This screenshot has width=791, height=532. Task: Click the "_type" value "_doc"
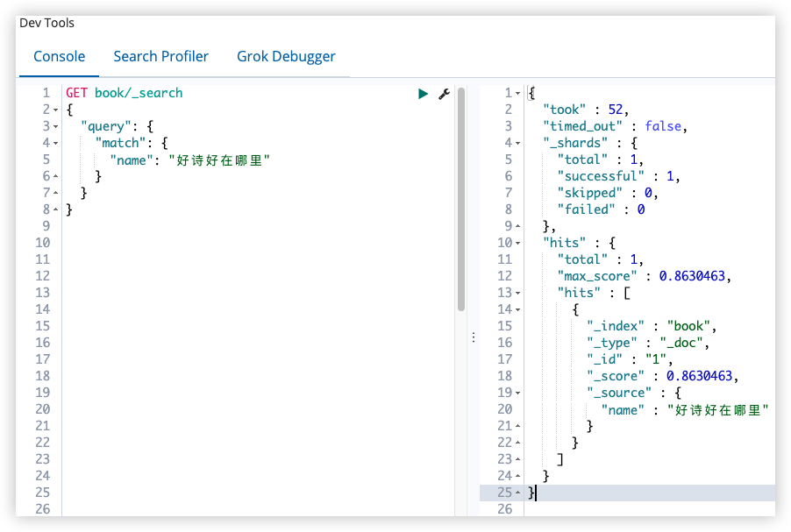click(681, 343)
